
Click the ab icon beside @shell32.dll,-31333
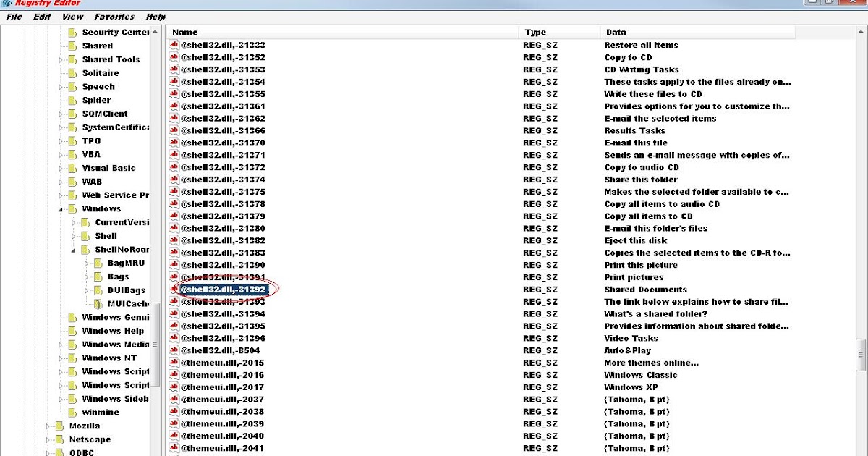(173, 45)
